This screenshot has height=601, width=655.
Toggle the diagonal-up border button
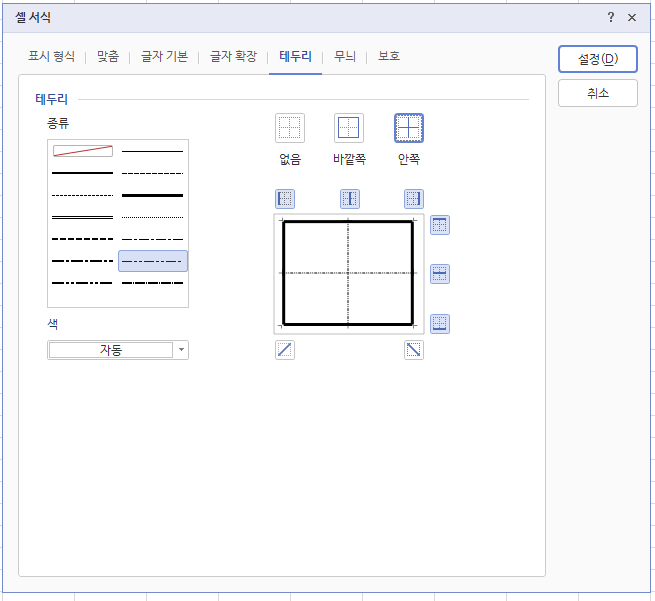point(285,350)
